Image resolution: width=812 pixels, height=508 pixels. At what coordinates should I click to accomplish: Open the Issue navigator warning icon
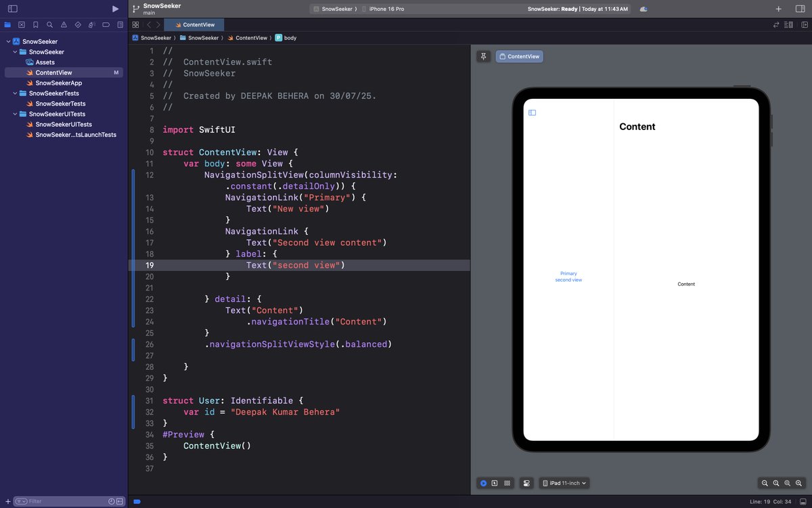[64, 24]
